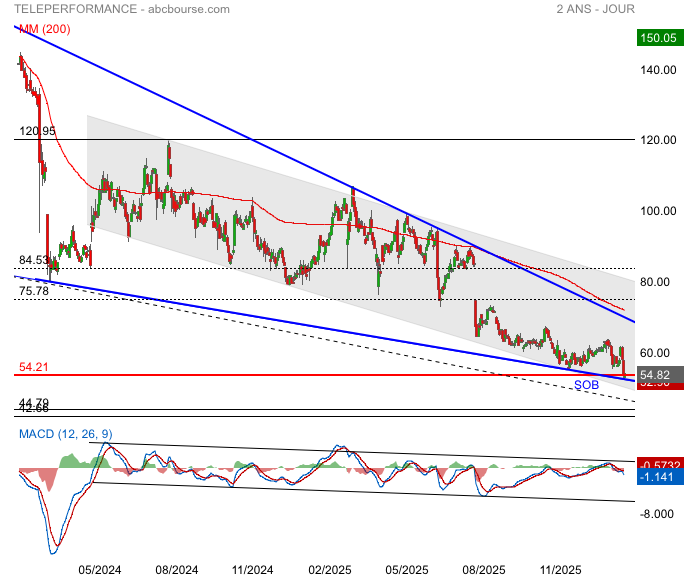Click the 08/2025 date axis label
The height and width of the screenshot is (580, 684).
click(484, 570)
